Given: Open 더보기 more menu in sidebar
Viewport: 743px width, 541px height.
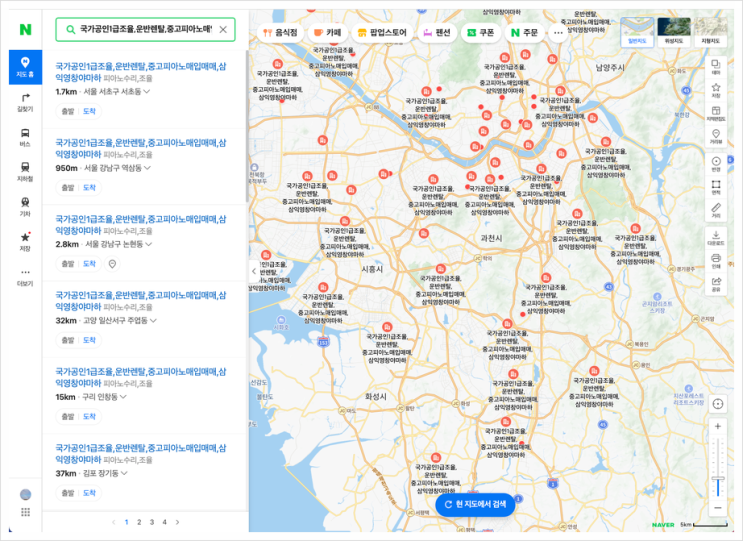Looking at the screenshot, I should click(x=25, y=277).
